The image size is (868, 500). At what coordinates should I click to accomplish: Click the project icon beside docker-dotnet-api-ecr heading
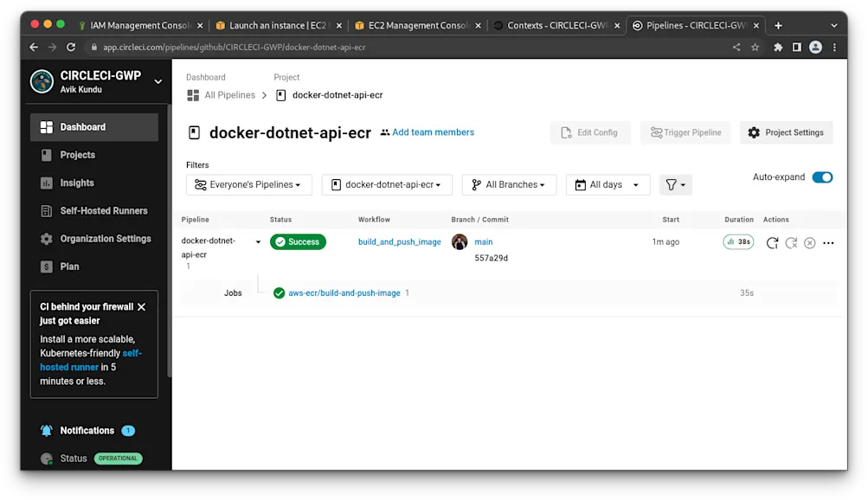pyautogui.click(x=195, y=132)
